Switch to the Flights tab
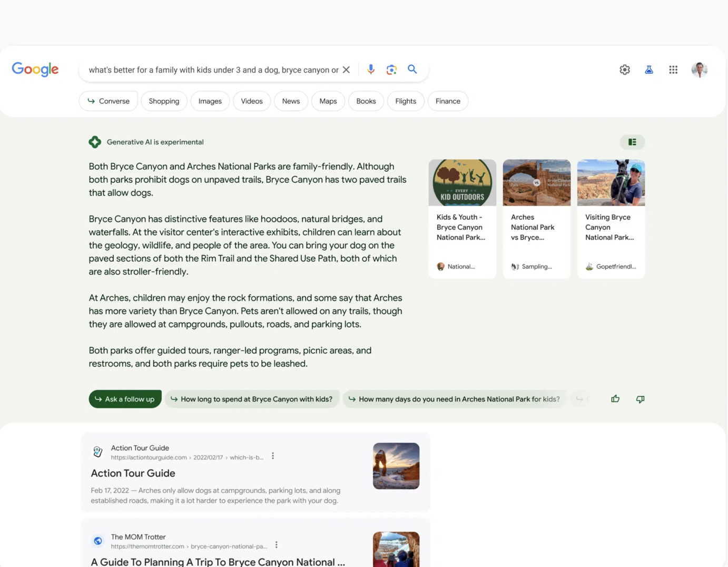 406,101
